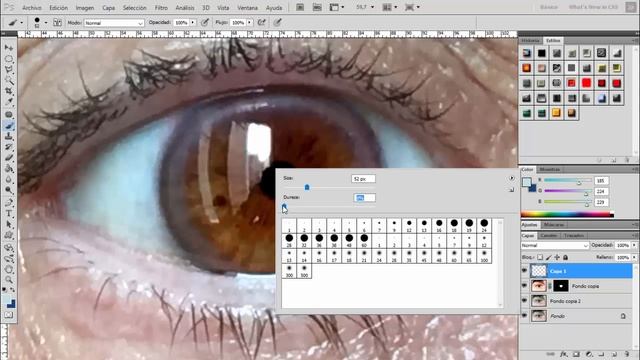Select the Eraser tool
The width and height of the screenshot is (640, 360).
point(9,158)
